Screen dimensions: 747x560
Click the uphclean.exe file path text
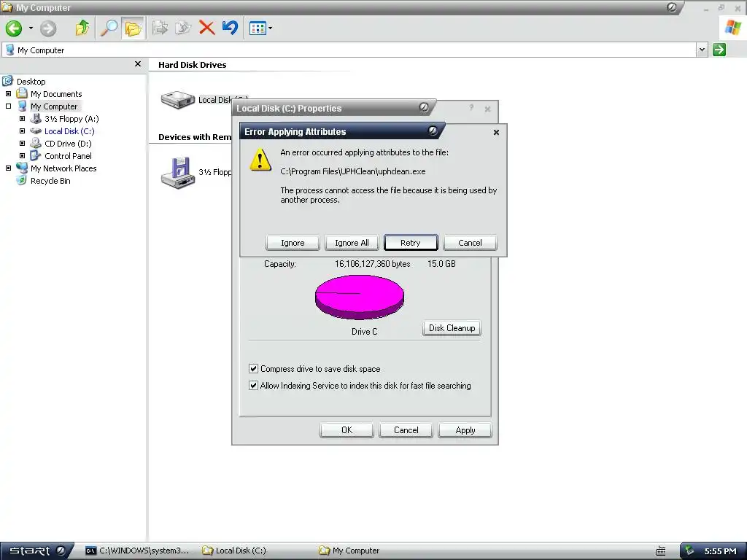(x=353, y=171)
